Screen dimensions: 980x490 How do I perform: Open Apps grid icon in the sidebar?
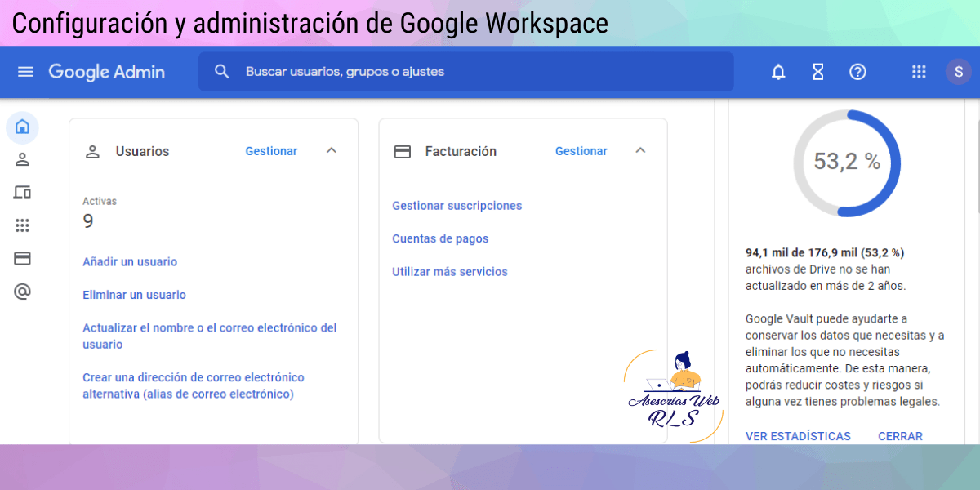pyautogui.click(x=23, y=225)
